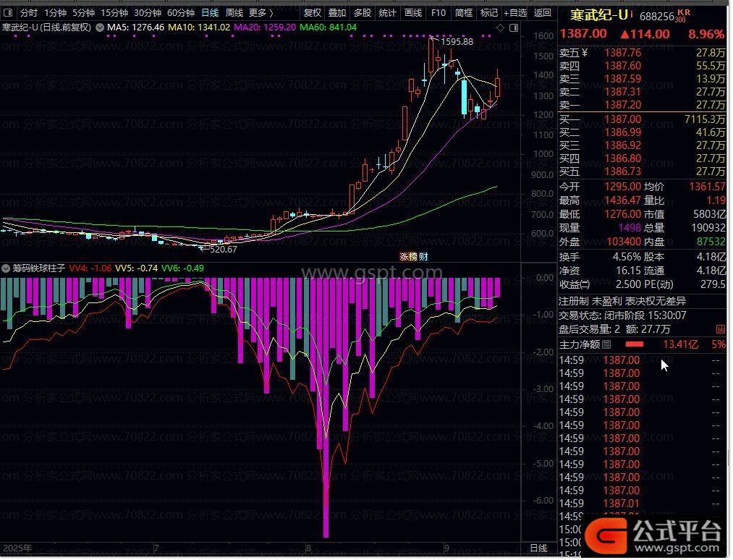Click the red chart icon beside 盘后交易量
The image size is (733, 560).
click(x=720, y=328)
